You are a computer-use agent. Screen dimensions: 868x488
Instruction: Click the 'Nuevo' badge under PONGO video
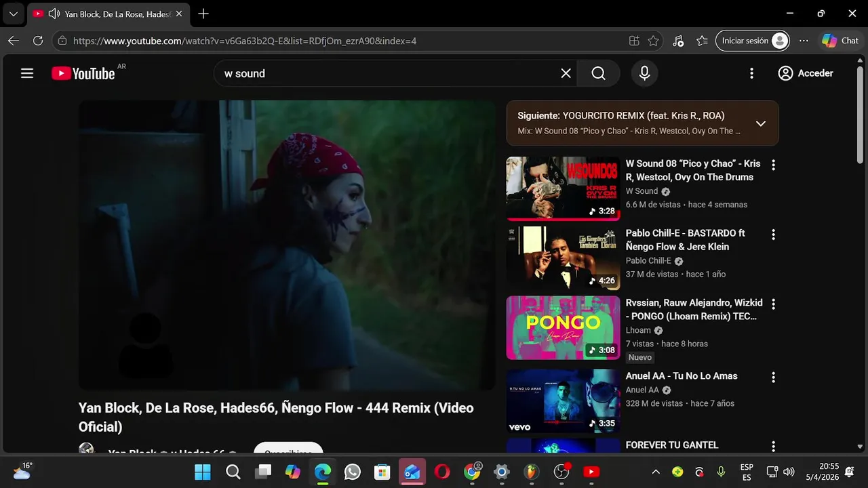[640, 357]
